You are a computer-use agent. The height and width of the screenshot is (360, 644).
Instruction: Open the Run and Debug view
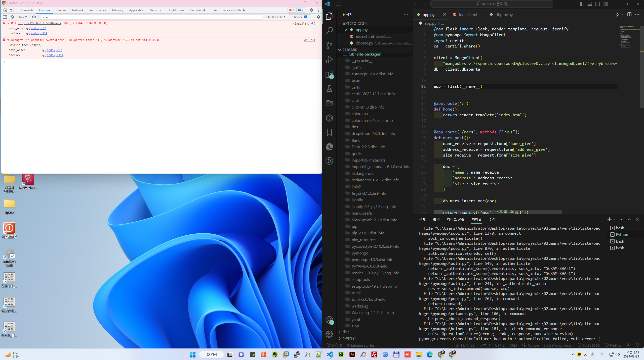pyautogui.click(x=329, y=60)
